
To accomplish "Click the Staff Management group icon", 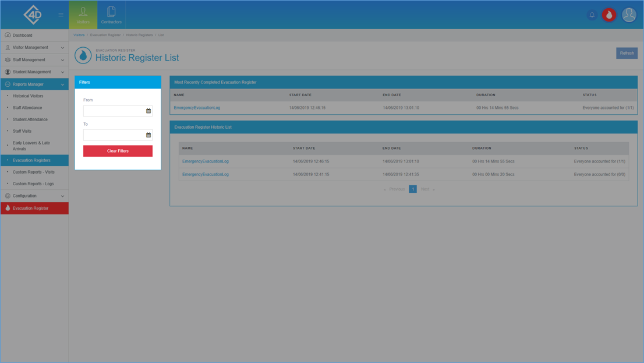I will (8, 60).
